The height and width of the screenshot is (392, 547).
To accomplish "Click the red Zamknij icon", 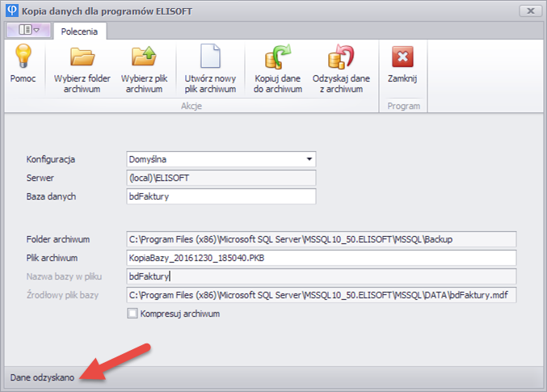I will coord(402,57).
